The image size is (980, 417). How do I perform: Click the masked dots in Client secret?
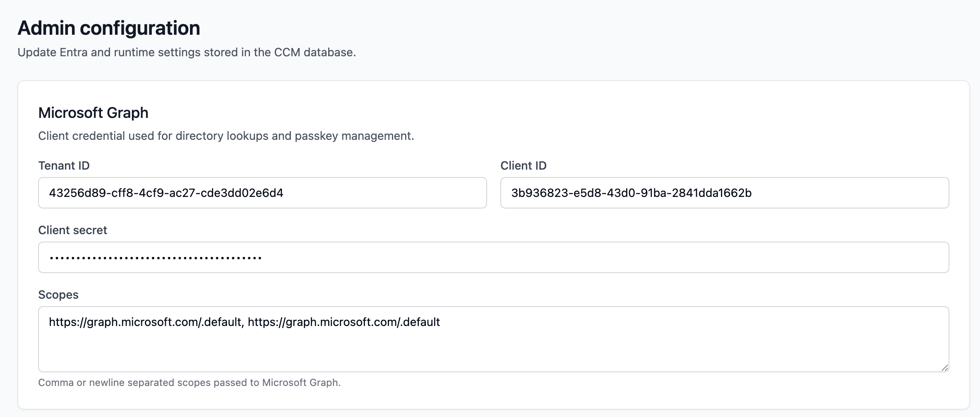[155, 258]
